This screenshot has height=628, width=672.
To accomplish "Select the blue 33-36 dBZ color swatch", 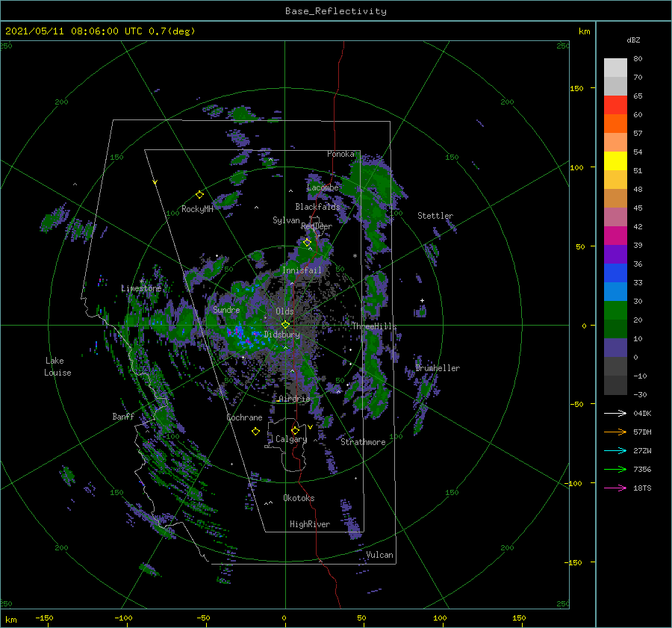I will click(615, 273).
